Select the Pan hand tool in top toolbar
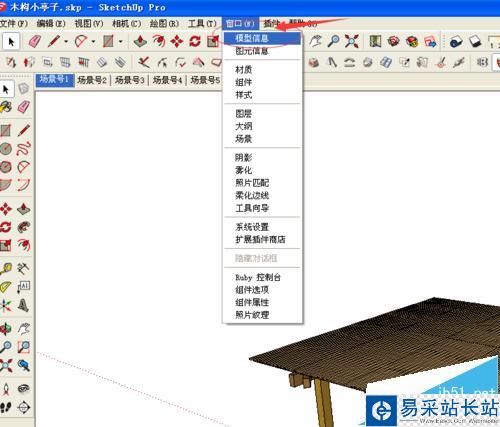Image resolution: width=500 pixels, height=427 pixels. tap(315, 41)
